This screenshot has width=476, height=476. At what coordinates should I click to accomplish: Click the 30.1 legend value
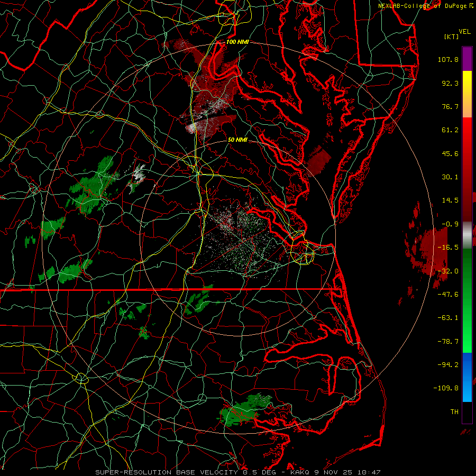[x=450, y=177]
